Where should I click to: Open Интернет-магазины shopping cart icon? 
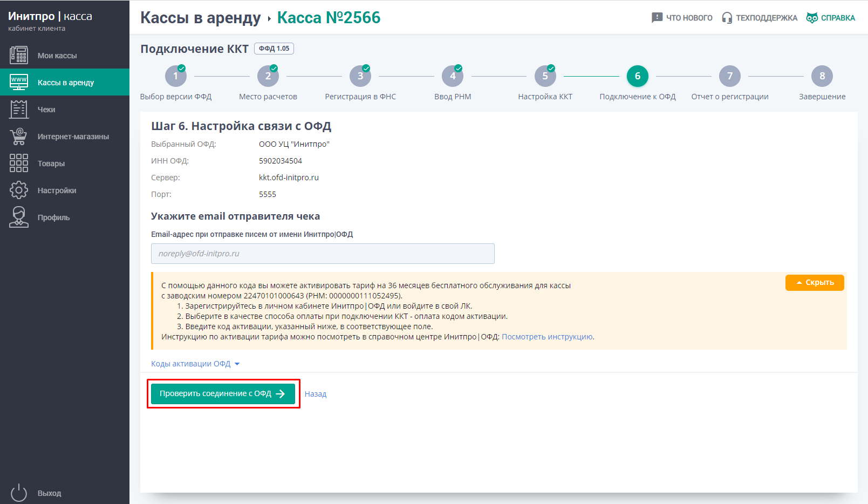tap(19, 136)
